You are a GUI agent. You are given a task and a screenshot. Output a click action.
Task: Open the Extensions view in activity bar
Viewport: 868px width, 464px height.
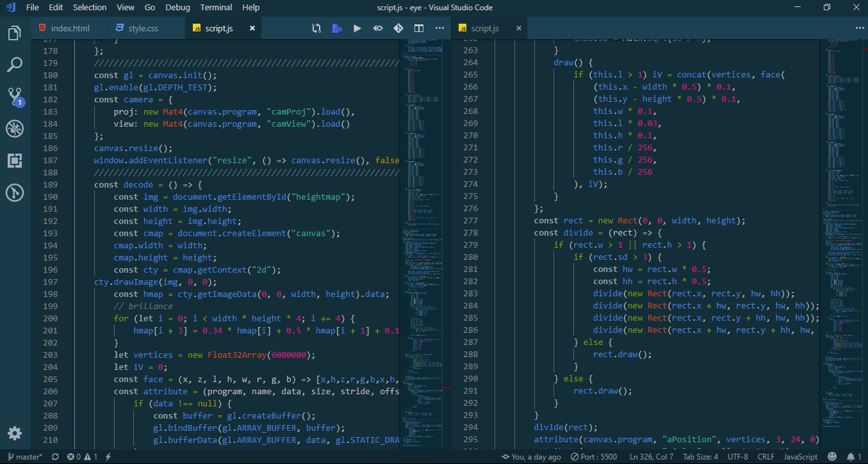tap(15, 161)
